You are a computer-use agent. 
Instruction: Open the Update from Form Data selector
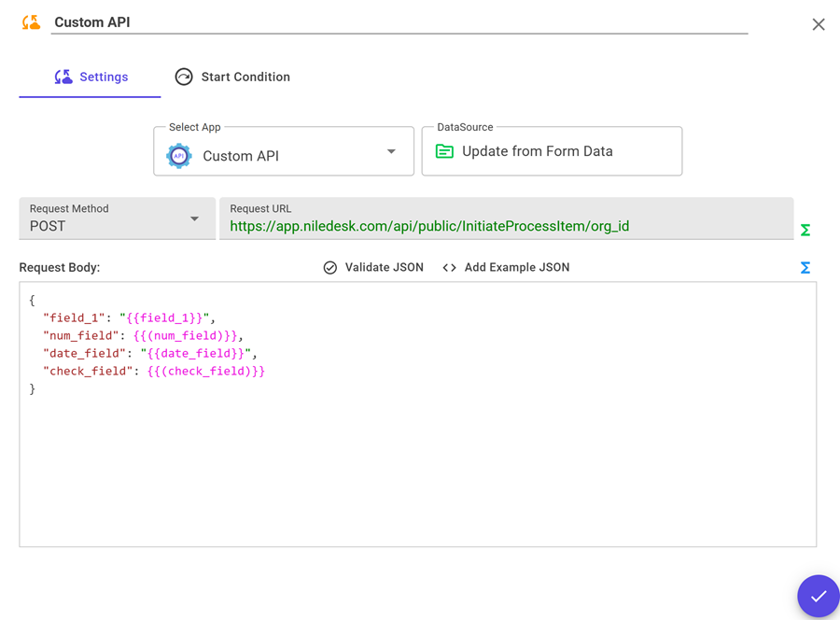point(551,150)
